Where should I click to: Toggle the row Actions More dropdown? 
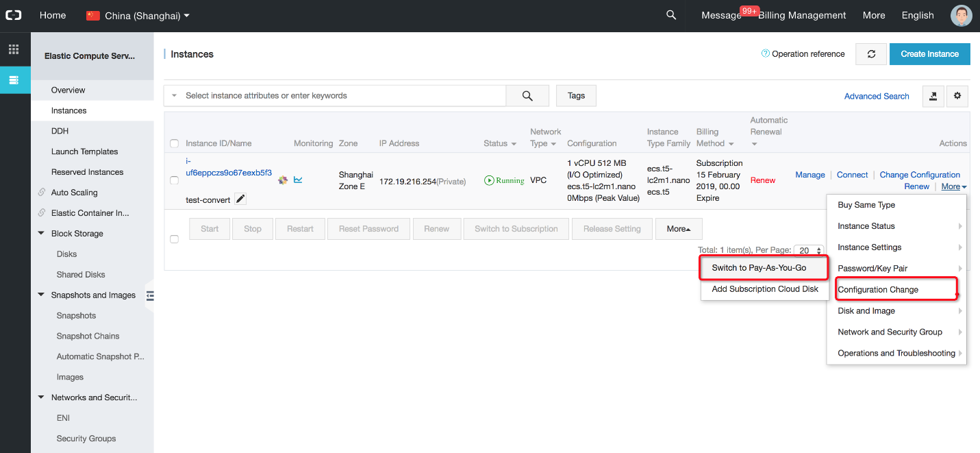coord(954,186)
